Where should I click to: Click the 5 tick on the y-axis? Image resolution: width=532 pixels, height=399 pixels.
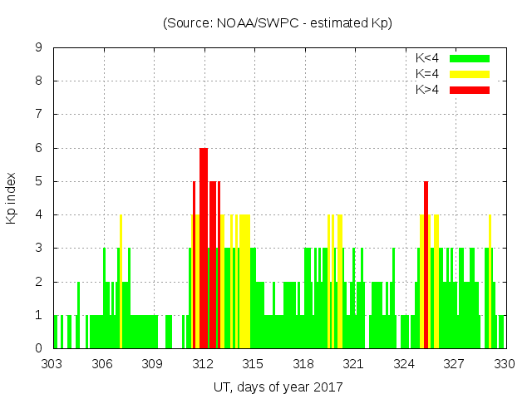pyautogui.click(x=38, y=181)
